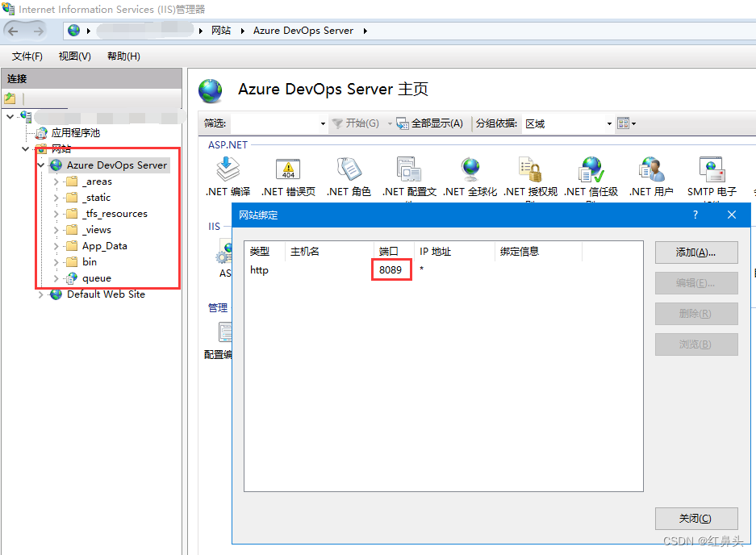Click the 关闭(C) button
This screenshot has width=756, height=555.
click(x=696, y=519)
